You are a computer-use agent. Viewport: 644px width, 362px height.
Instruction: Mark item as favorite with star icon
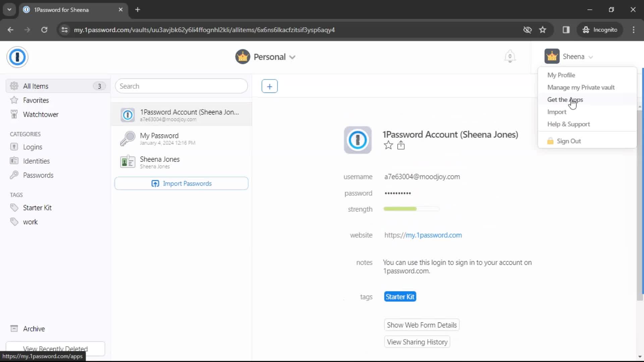pyautogui.click(x=388, y=145)
